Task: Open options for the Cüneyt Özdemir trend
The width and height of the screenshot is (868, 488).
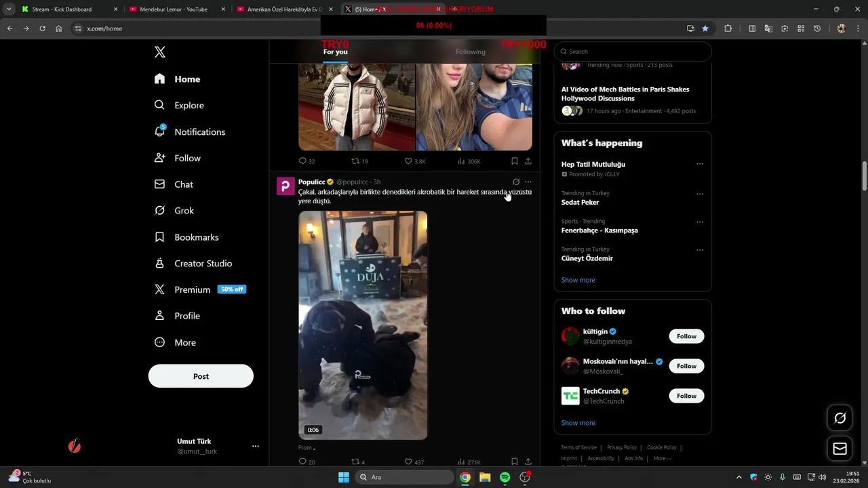Action: tap(700, 249)
